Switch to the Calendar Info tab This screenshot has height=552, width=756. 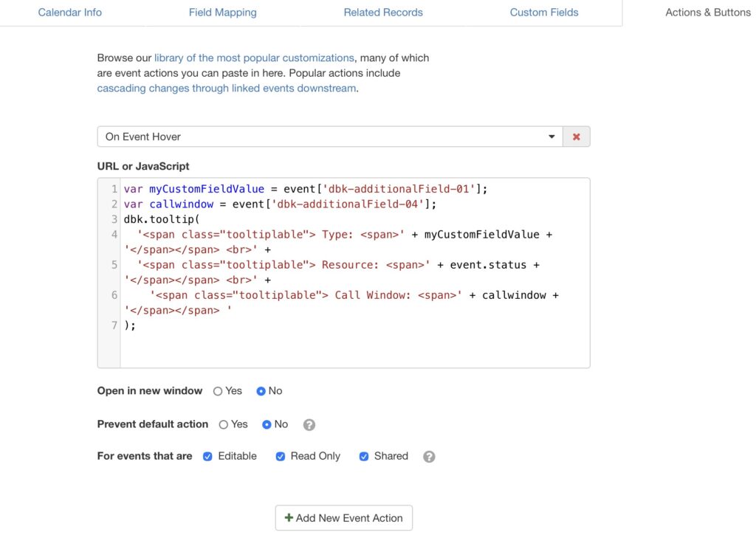click(x=70, y=13)
